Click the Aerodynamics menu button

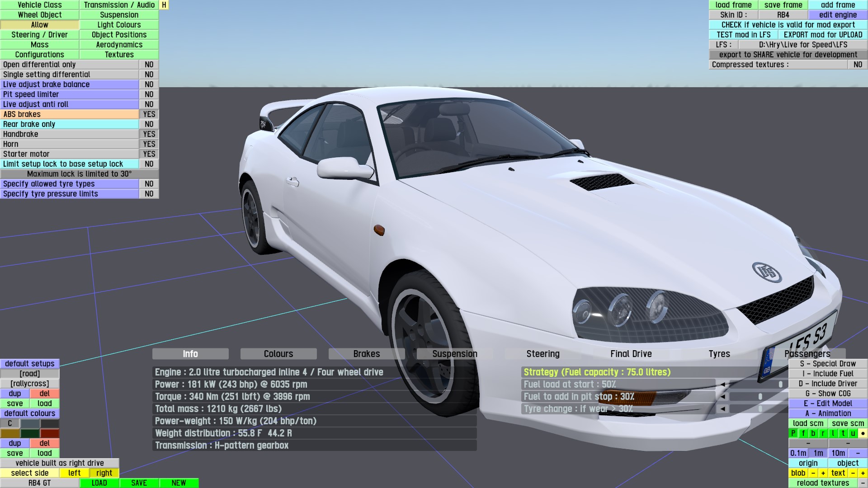pyautogui.click(x=119, y=45)
